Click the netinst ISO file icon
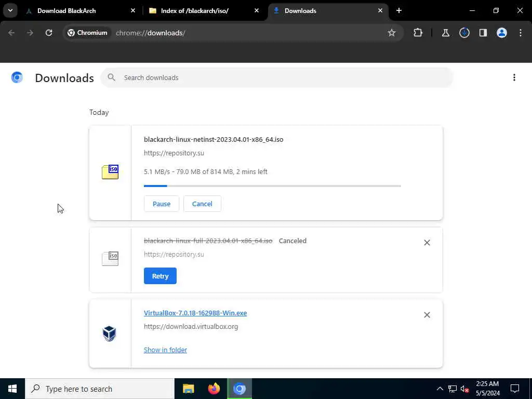Image resolution: width=532 pixels, height=399 pixels. click(x=110, y=172)
